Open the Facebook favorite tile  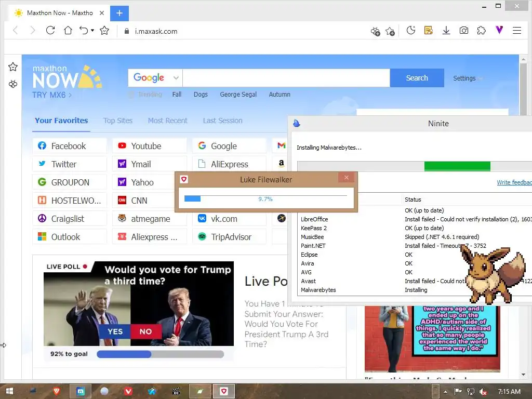point(70,146)
